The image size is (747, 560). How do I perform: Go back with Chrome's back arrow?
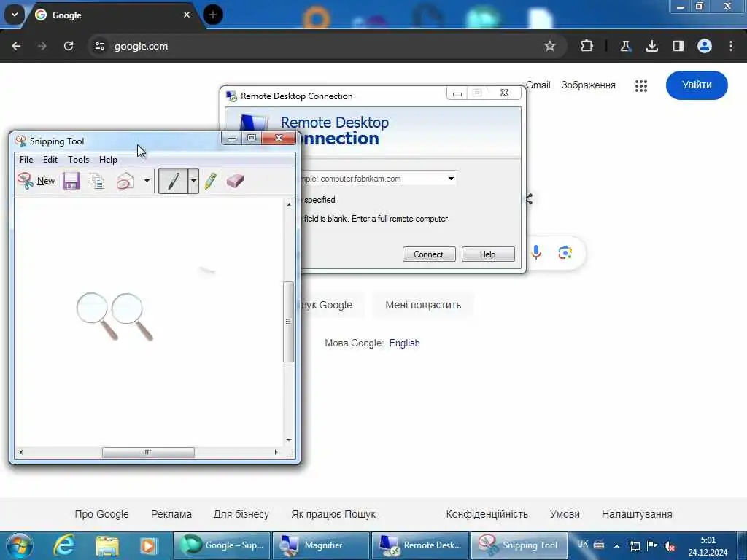[x=16, y=46]
